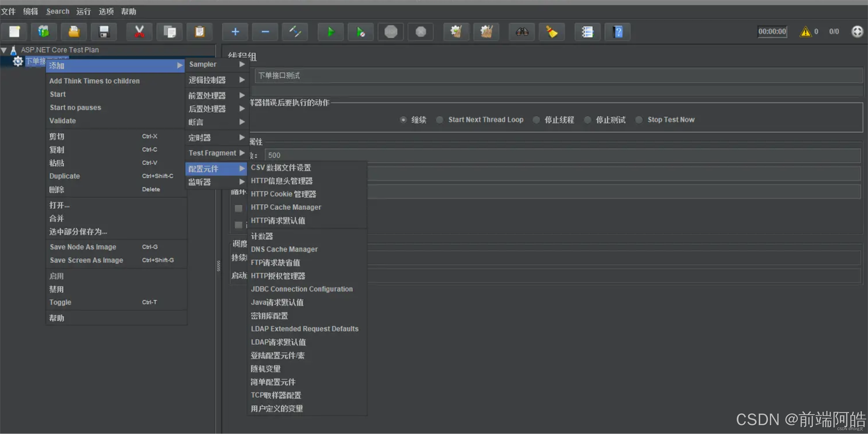Click the Templates toolbar icon

44,32
